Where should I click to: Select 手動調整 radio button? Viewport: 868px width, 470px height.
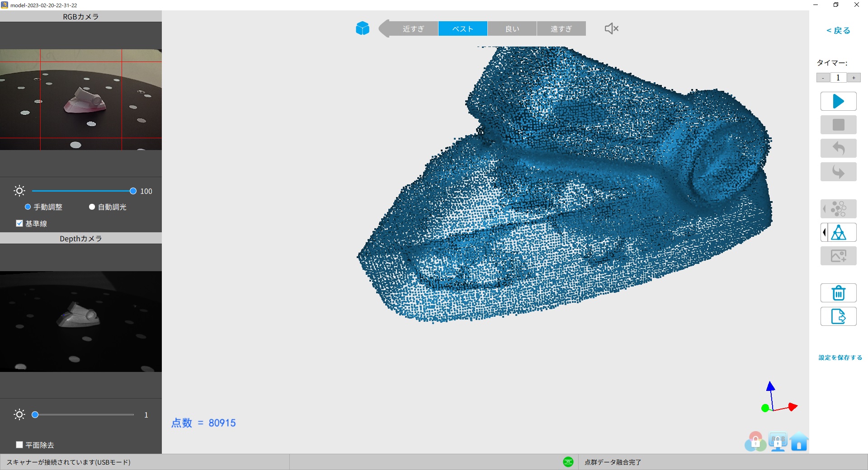pos(28,207)
